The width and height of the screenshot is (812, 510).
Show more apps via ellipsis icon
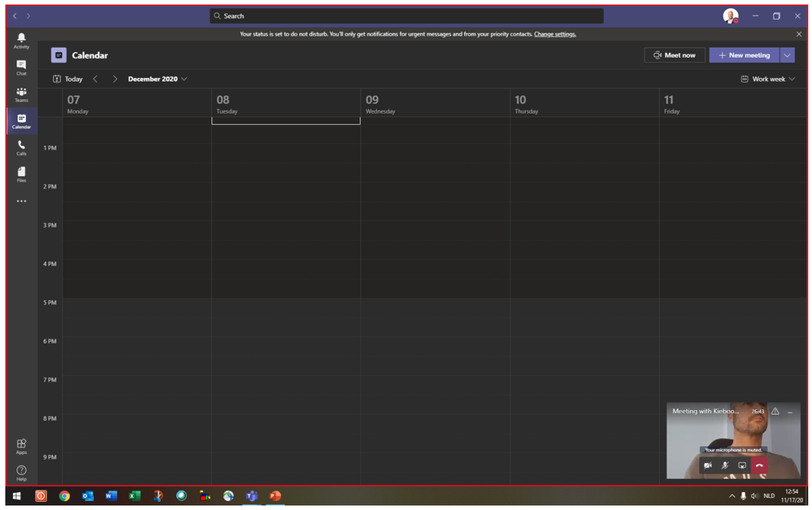click(x=21, y=201)
